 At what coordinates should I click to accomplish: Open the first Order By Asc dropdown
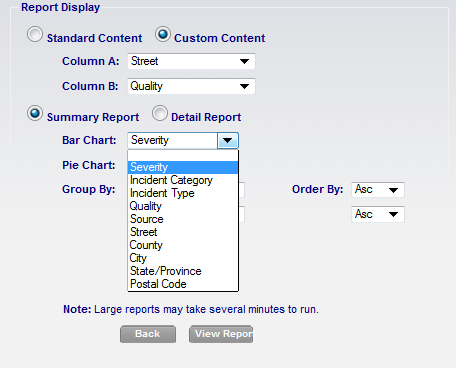(378, 190)
